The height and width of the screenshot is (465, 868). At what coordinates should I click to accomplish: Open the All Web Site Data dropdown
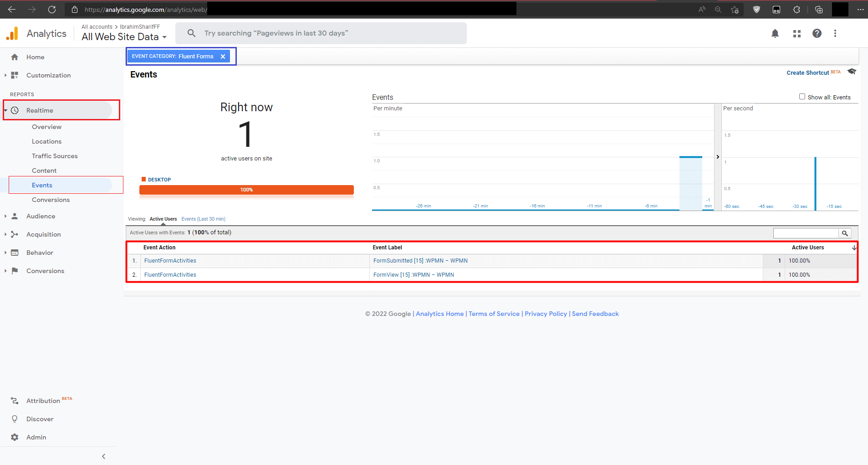coord(124,37)
